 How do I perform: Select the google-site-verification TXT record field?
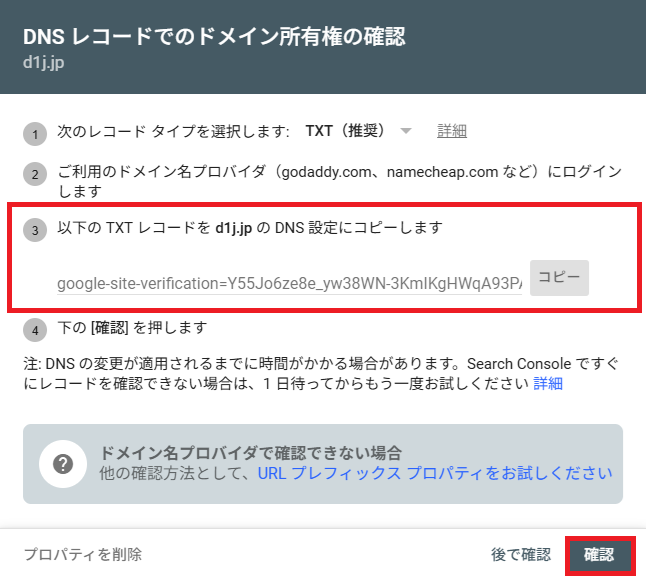[289, 283]
